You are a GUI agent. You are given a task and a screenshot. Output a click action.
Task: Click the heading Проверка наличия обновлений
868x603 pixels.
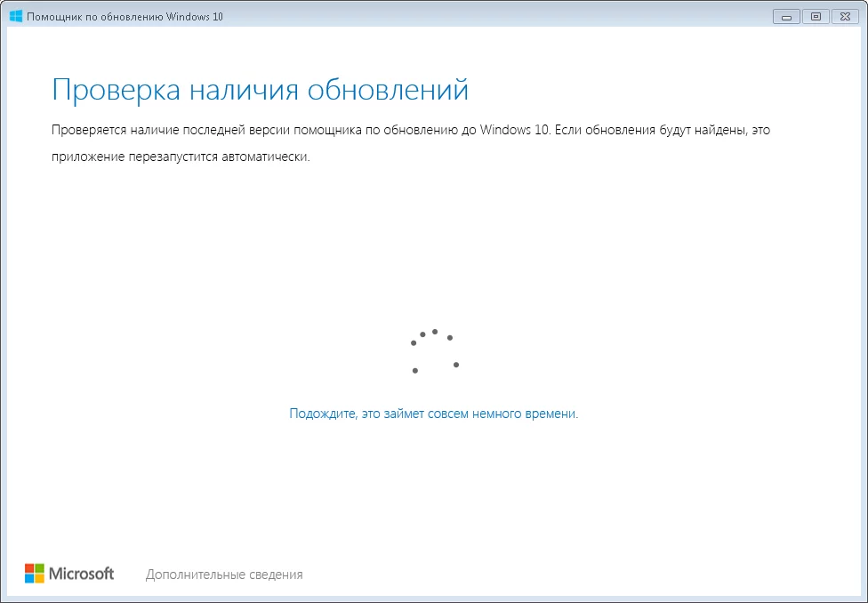click(261, 89)
